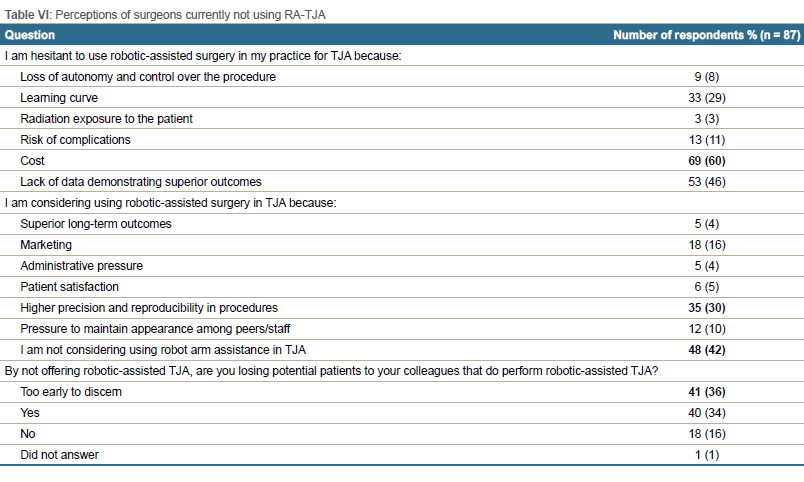Image resolution: width=804 pixels, height=482 pixels.
Task: Select the Administrative pressure row
Action: pyautogui.click(x=402, y=266)
